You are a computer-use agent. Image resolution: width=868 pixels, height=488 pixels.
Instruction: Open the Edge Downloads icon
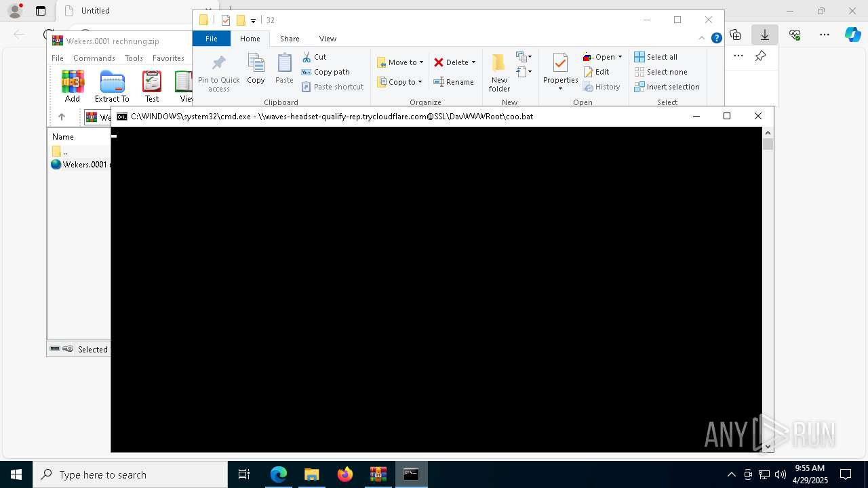pos(765,35)
